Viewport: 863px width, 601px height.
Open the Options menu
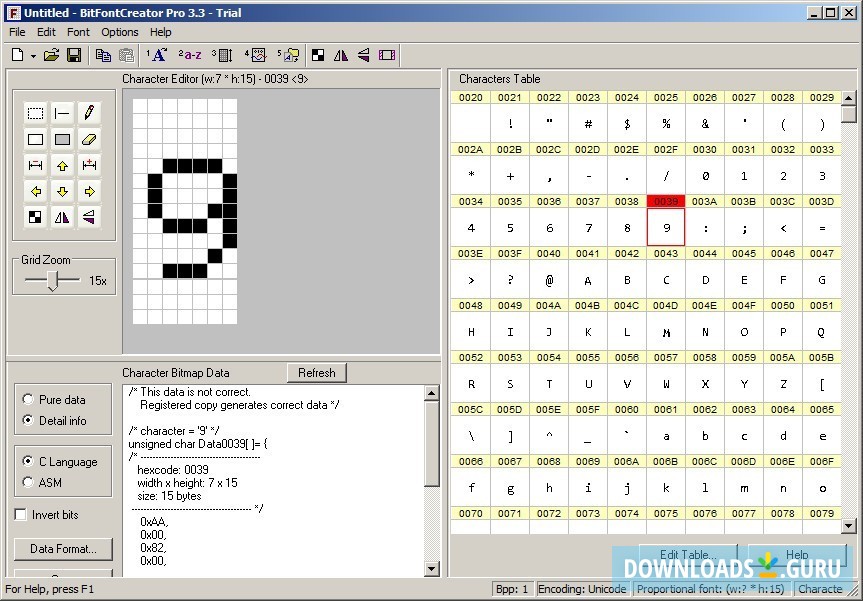point(120,32)
